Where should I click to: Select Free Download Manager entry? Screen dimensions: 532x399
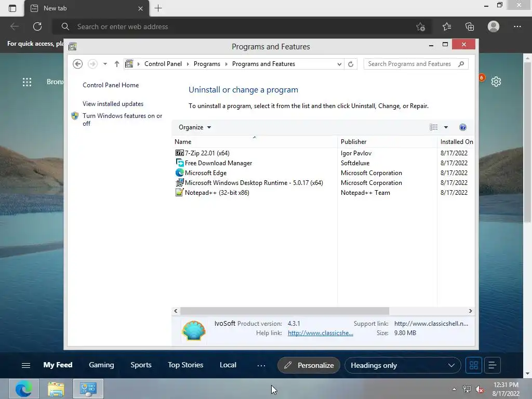tap(219, 163)
